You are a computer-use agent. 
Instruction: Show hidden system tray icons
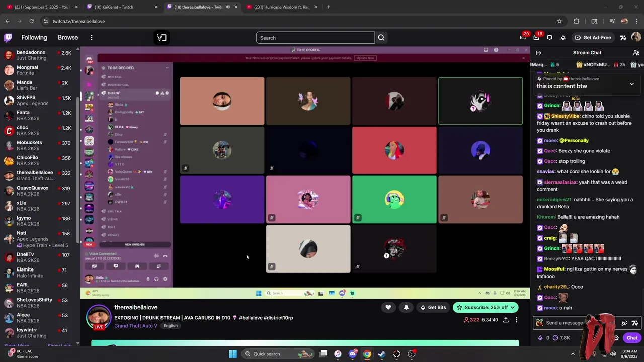tap(573, 354)
